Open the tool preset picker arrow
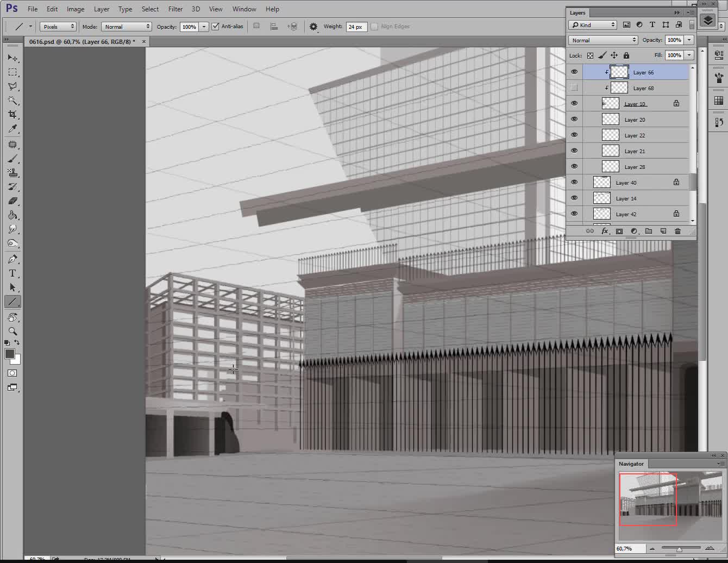 (30, 26)
